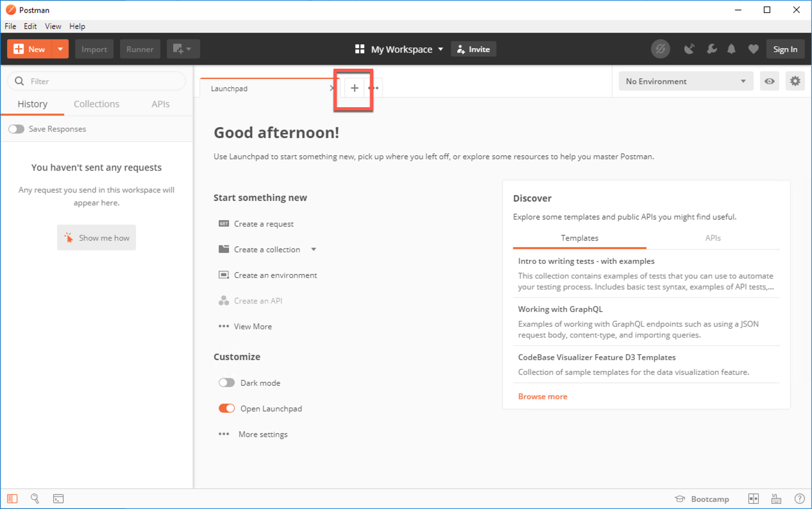Open More settings
812x509 pixels.
[x=263, y=435]
